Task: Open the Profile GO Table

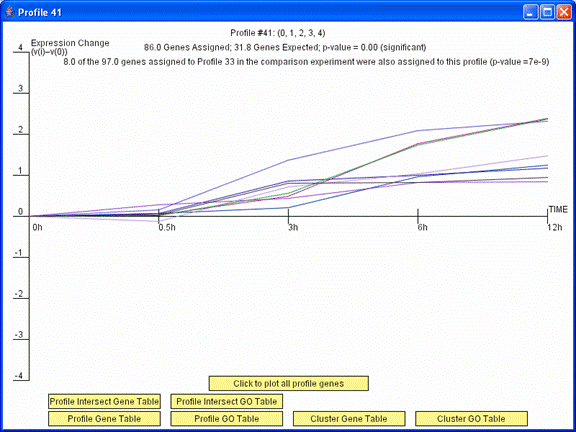Action: click(x=227, y=418)
